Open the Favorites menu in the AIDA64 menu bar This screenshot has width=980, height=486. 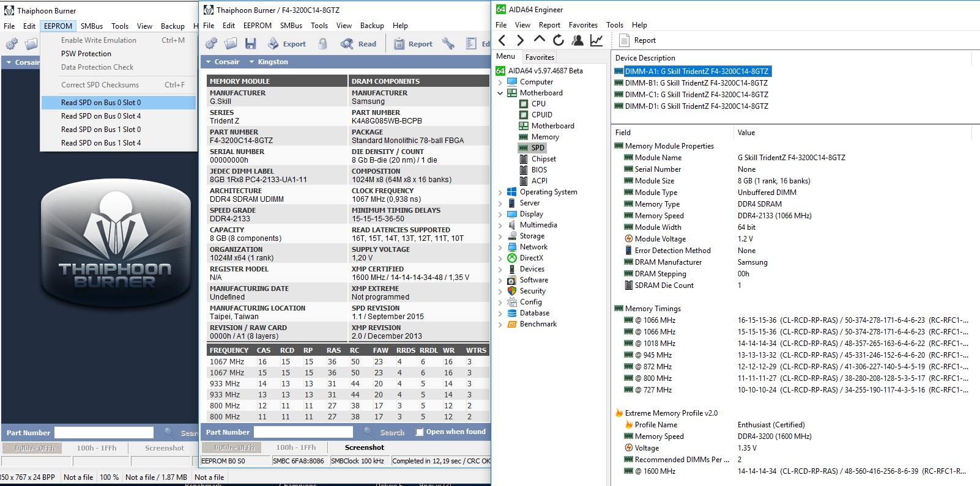[x=583, y=25]
